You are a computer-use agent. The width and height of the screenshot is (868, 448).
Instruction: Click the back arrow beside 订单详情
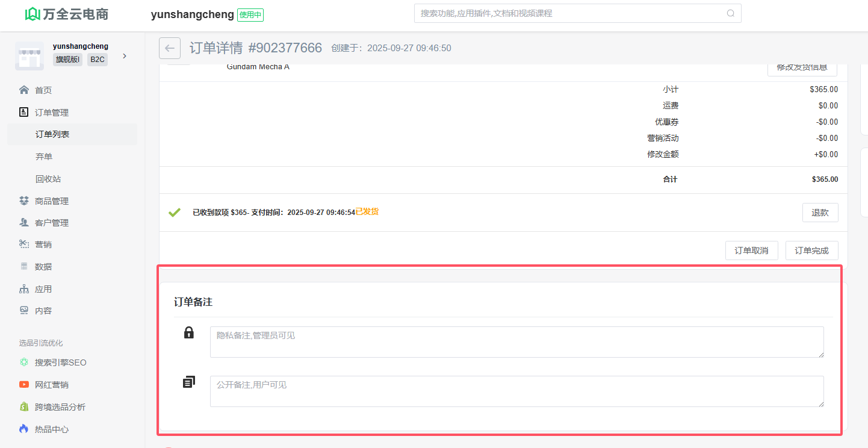[x=170, y=48]
